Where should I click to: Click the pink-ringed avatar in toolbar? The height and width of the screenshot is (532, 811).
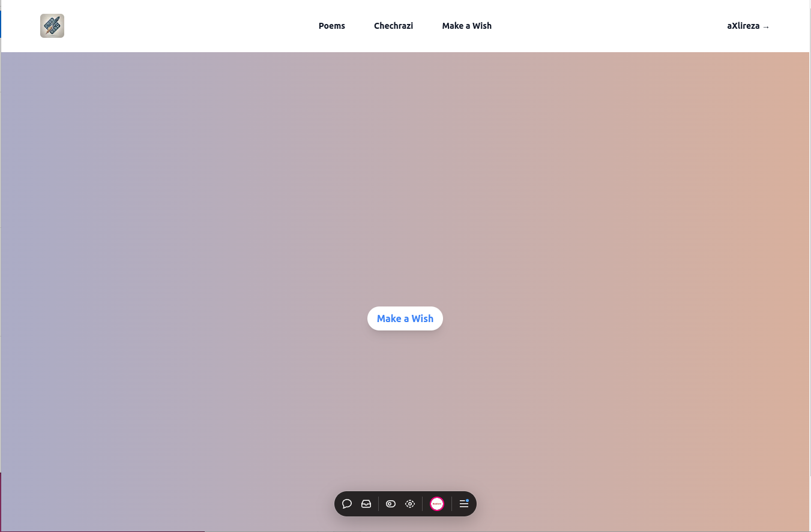[x=437, y=504]
